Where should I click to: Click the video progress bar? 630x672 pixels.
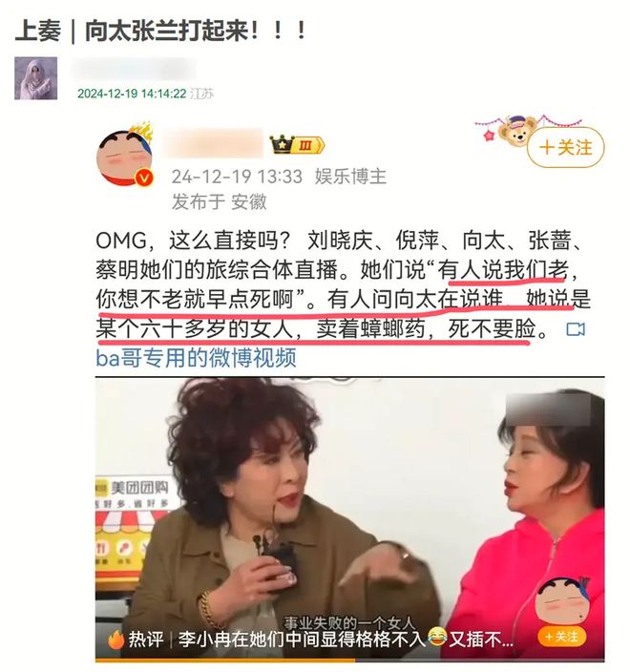pos(349,661)
